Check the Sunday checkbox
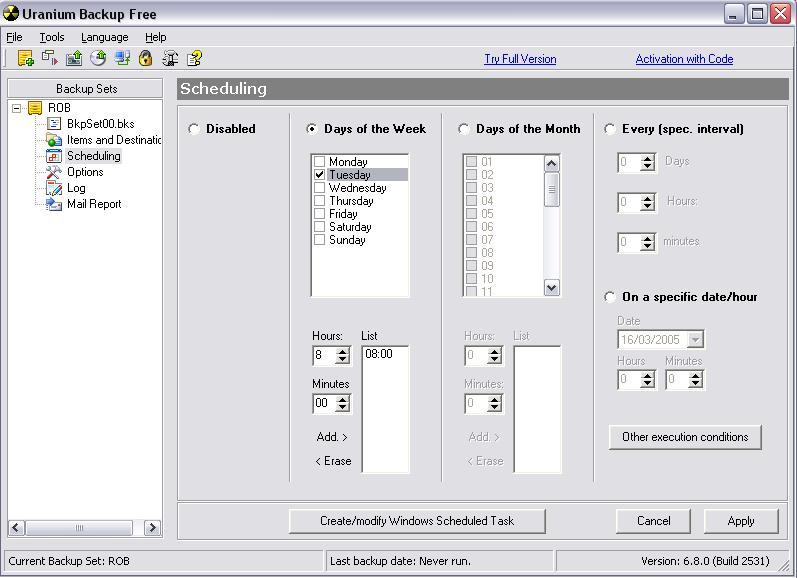797x578 pixels. 319,240
